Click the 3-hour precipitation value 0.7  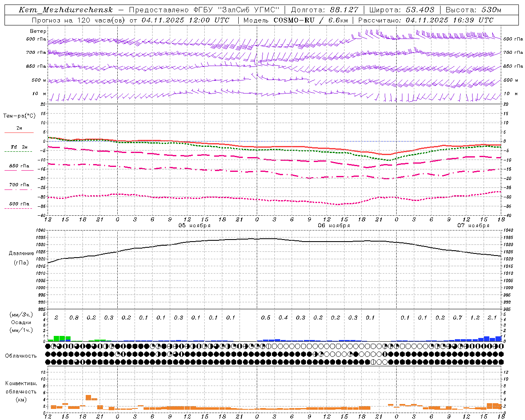pos(458,318)
